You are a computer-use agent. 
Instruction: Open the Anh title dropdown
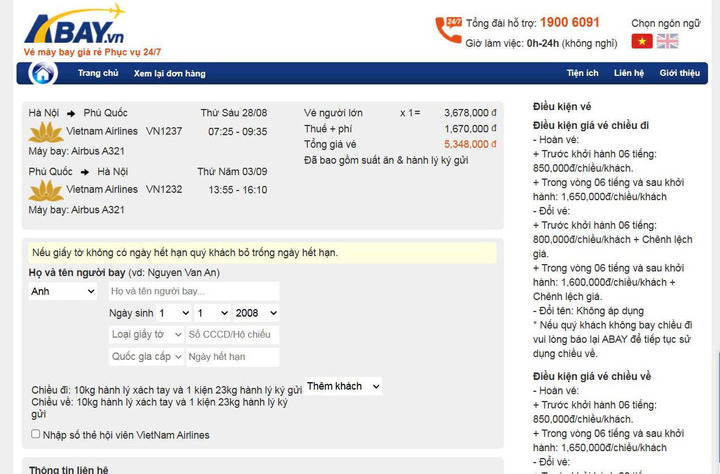click(63, 291)
